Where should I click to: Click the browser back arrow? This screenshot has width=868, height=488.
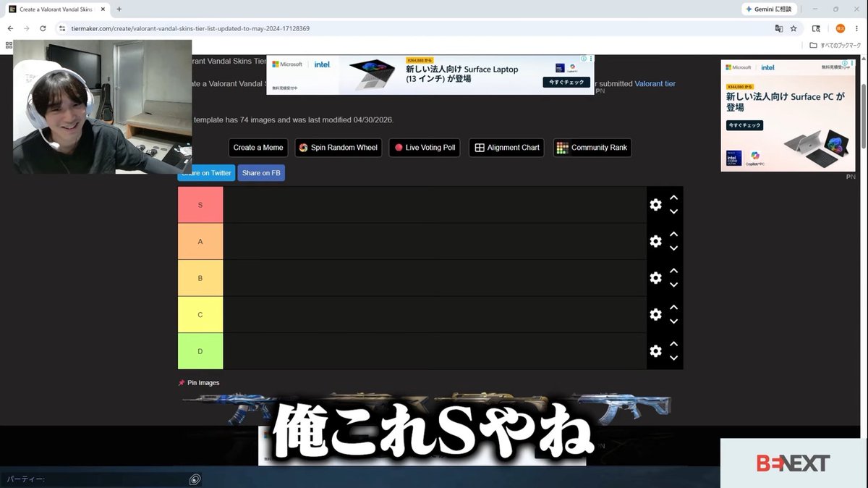click(10, 28)
